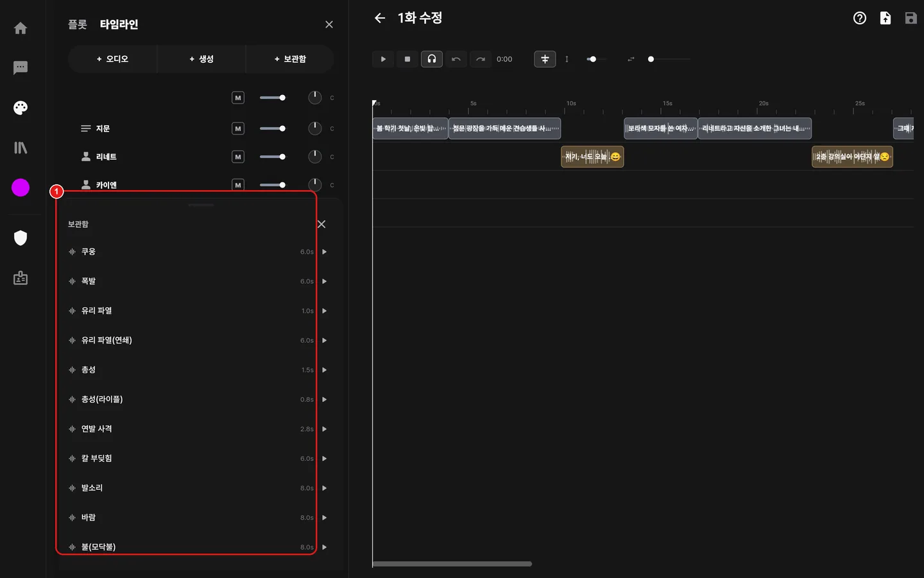Select the 발소리 item in 보관함
The image size is (924, 578).
coord(198,488)
